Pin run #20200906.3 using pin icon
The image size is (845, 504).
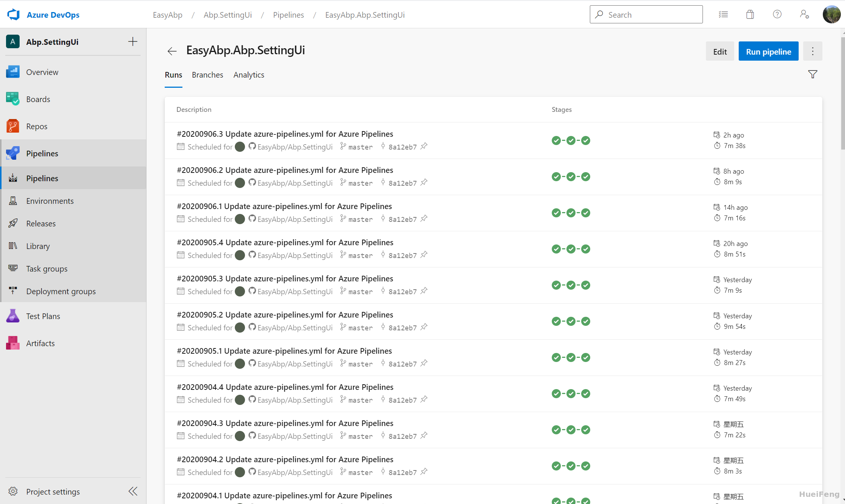point(424,146)
